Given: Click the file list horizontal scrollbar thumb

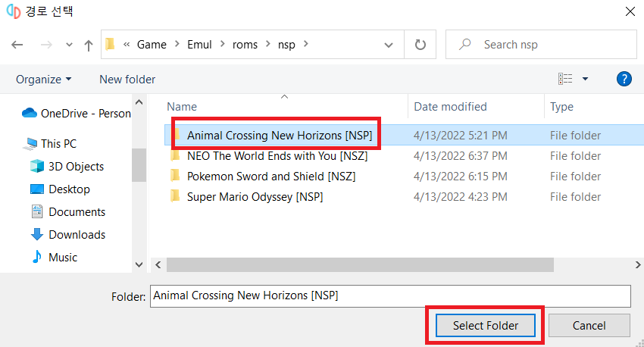Looking at the screenshot, I should pos(360,265).
